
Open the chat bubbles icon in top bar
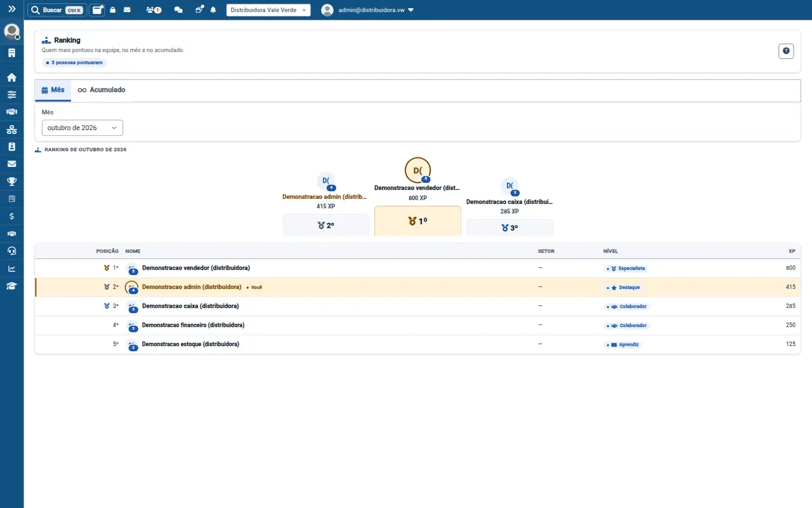point(178,10)
